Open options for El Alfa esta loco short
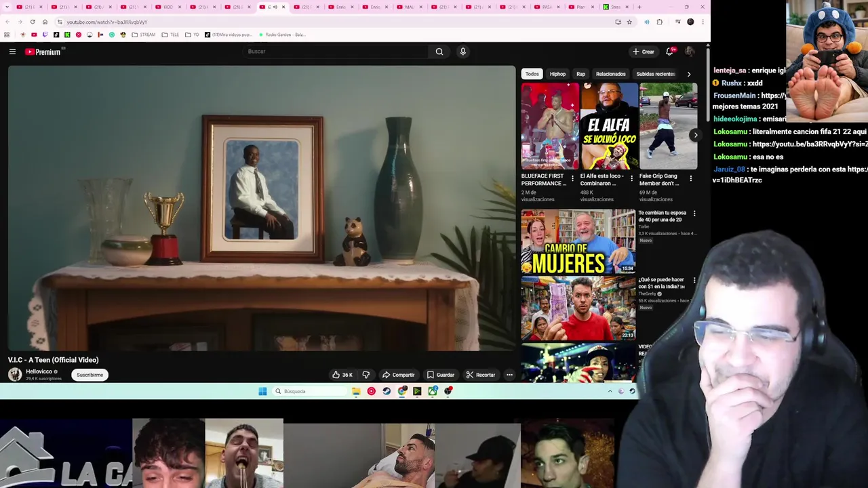 pos(631,178)
